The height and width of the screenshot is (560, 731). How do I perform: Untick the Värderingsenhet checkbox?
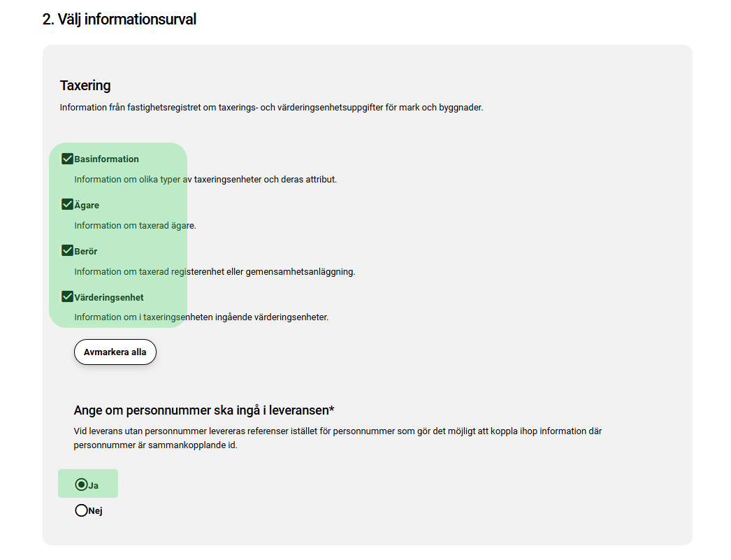(x=68, y=297)
